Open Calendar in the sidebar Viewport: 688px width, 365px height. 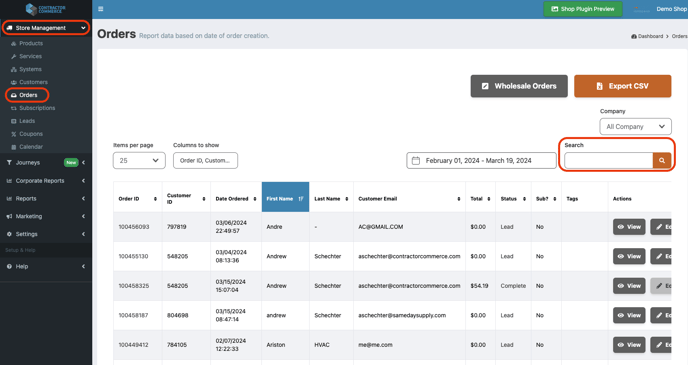(x=31, y=147)
